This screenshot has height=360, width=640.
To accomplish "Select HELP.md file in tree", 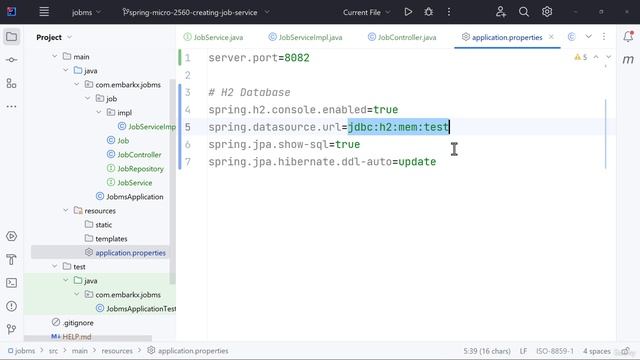I will coord(71,337).
